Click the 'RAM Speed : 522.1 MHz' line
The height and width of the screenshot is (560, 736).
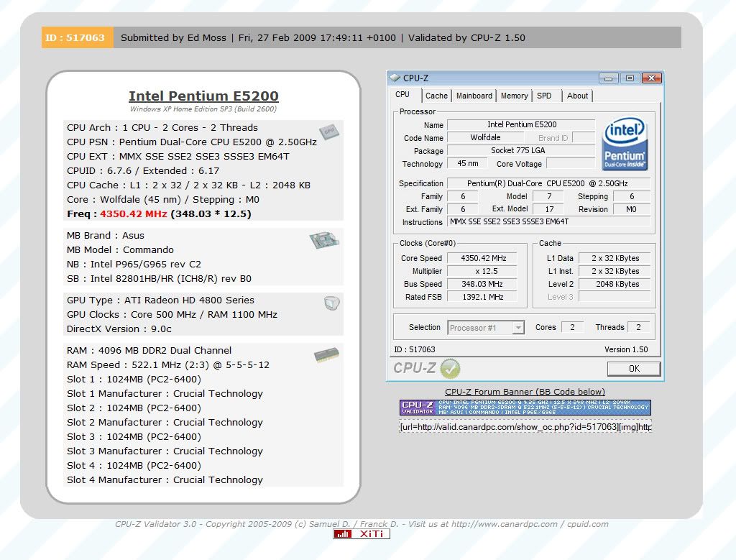[x=168, y=364]
